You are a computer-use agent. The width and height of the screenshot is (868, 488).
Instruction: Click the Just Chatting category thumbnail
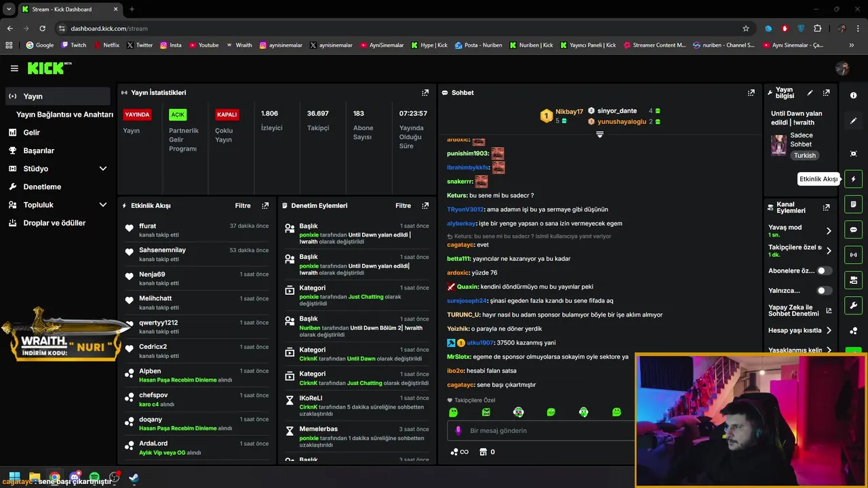tap(778, 145)
